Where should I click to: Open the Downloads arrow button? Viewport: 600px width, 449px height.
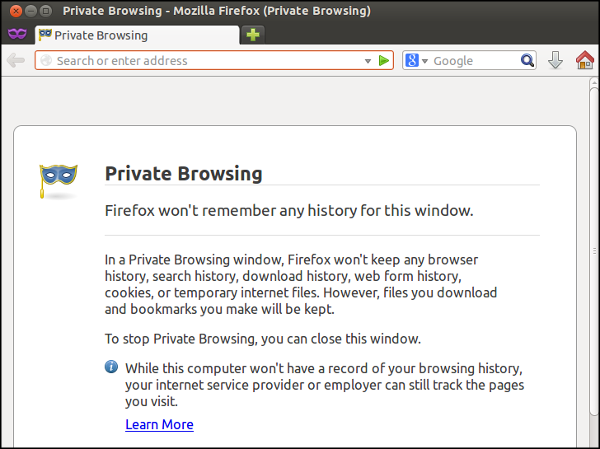click(x=556, y=61)
